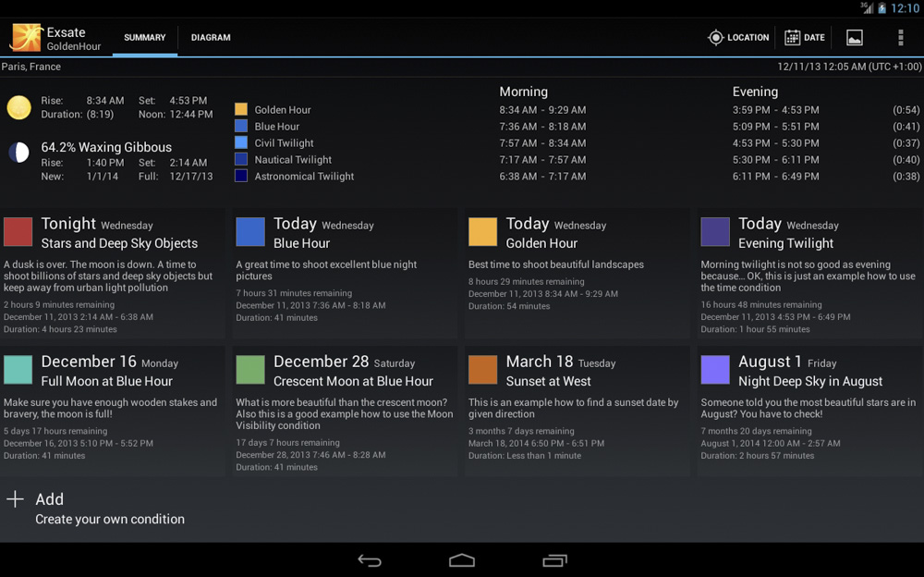Open the Exsate GoldenHour app icon
The image size is (924, 577).
click(26, 38)
